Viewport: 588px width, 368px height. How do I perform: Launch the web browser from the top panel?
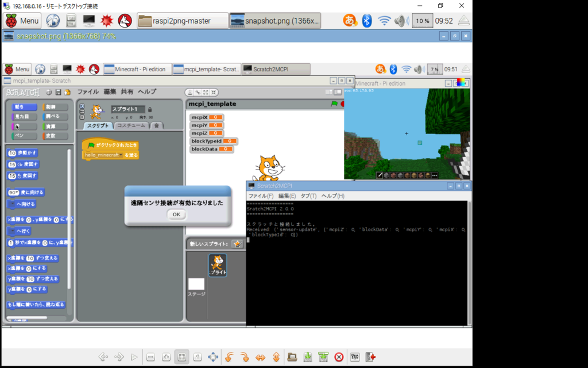(53, 21)
